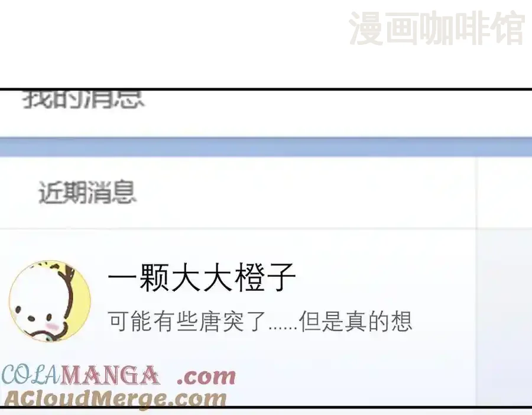This screenshot has width=532, height=415.
Task: Click the COLA logo lettering
Action: [x=31, y=375]
